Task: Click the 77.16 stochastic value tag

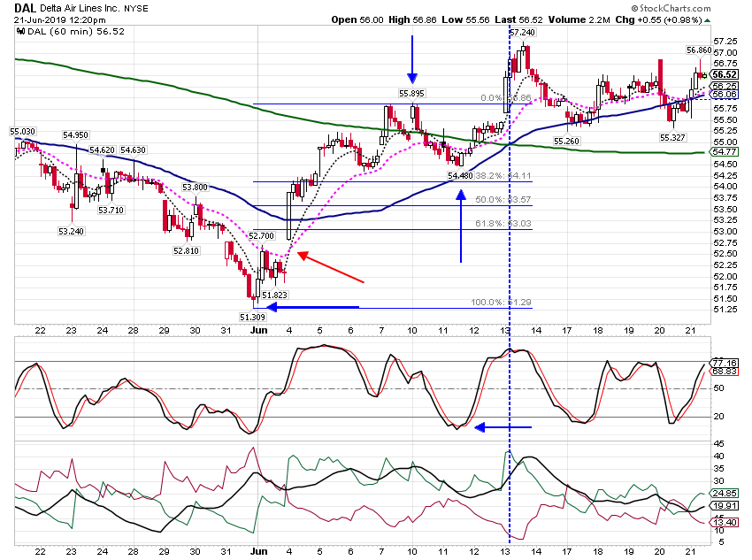Action: [x=725, y=363]
